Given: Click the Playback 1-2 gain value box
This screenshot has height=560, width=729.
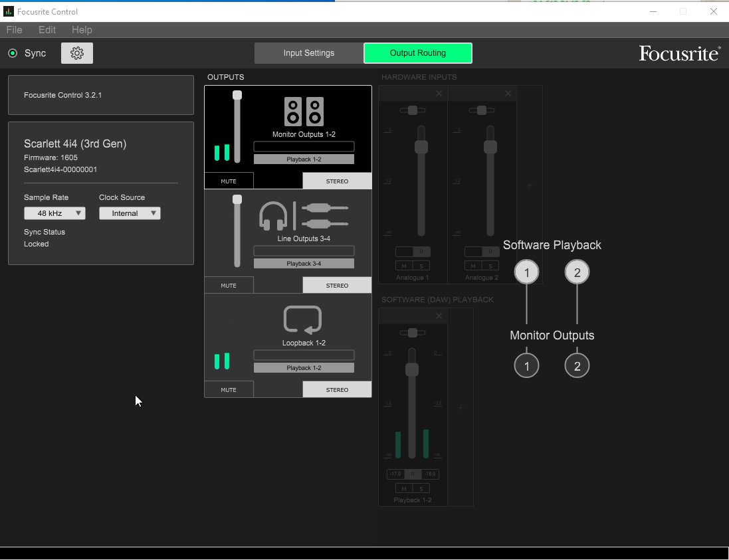Looking at the screenshot, I should coord(413,474).
